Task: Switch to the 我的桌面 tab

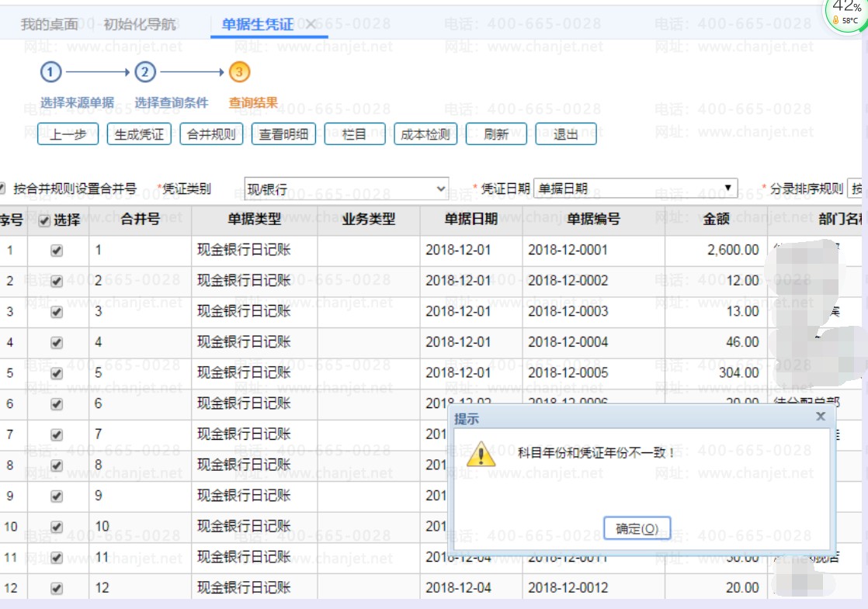Action: click(49, 24)
